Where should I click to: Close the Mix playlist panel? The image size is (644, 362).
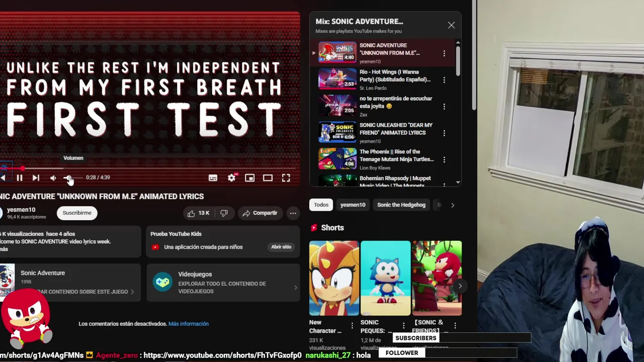coord(451,25)
